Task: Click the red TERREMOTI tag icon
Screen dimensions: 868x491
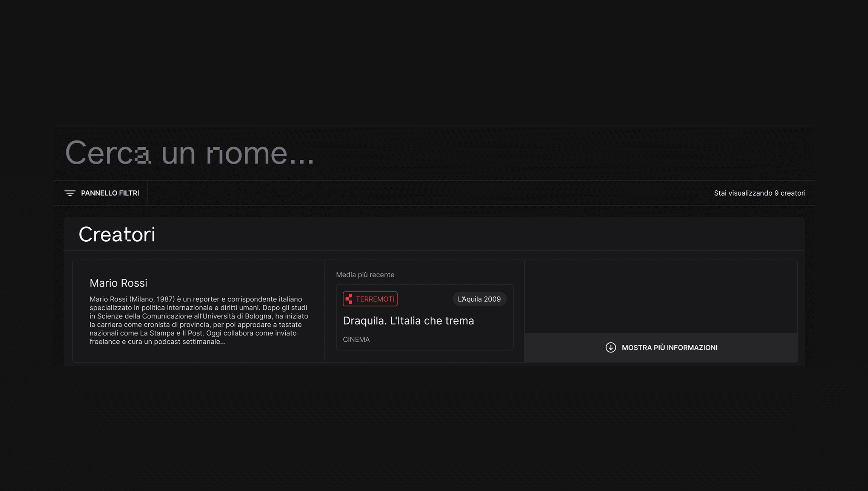Action: tap(349, 299)
